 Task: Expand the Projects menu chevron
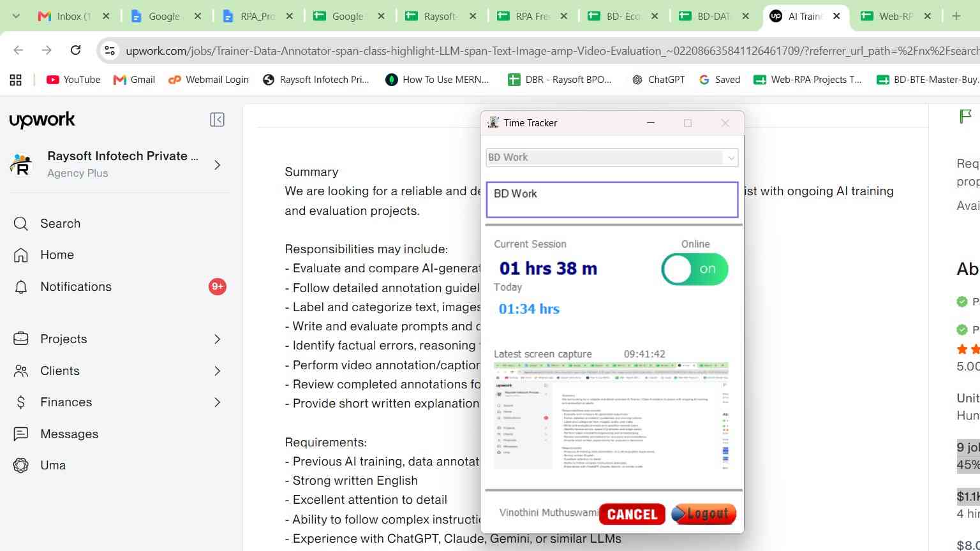pos(217,339)
